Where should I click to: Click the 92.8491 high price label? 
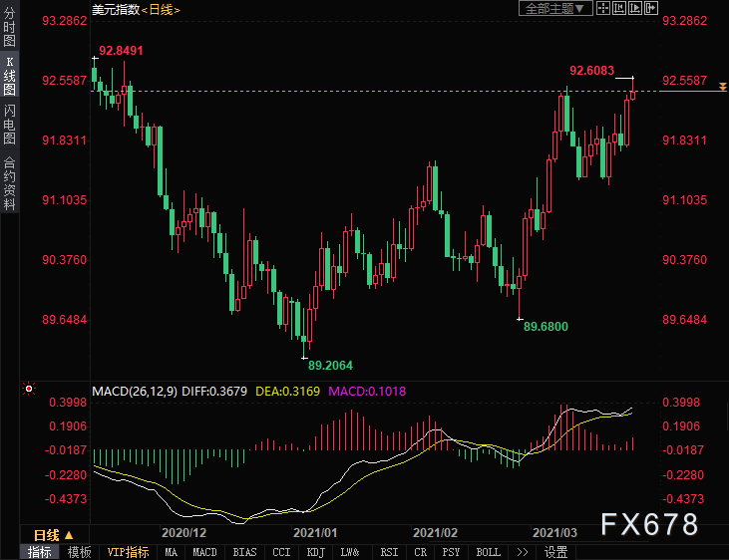(x=121, y=50)
